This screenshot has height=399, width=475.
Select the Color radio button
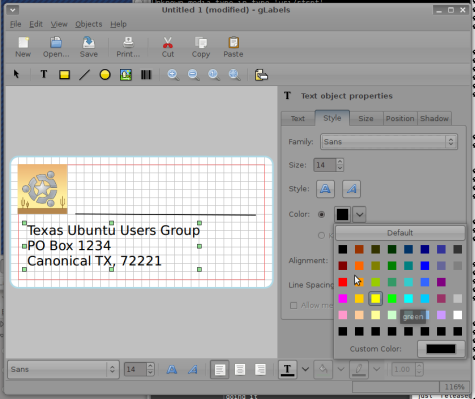pyautogui.click(x=321, y=214)
